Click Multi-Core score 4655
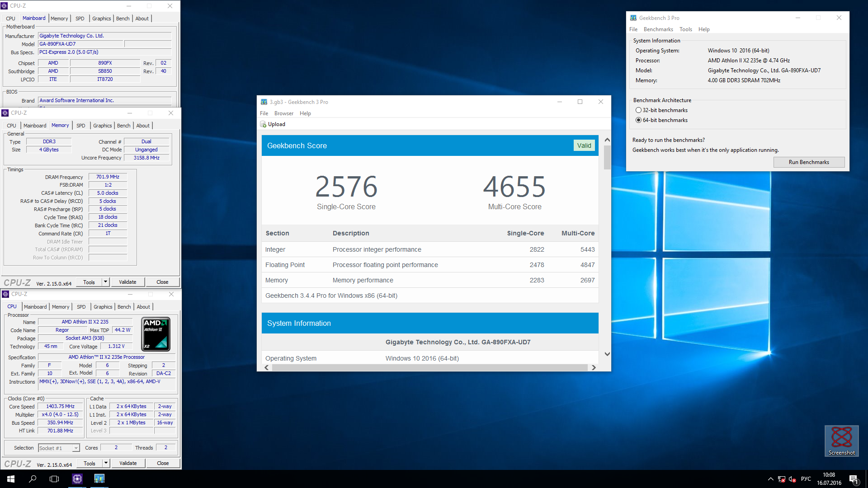Viewport: 868px width, 488px height. 514,187
